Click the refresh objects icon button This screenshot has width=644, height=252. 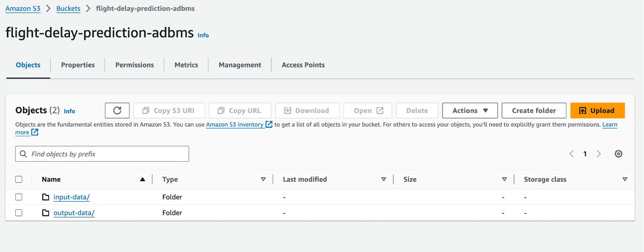[117, 110]
